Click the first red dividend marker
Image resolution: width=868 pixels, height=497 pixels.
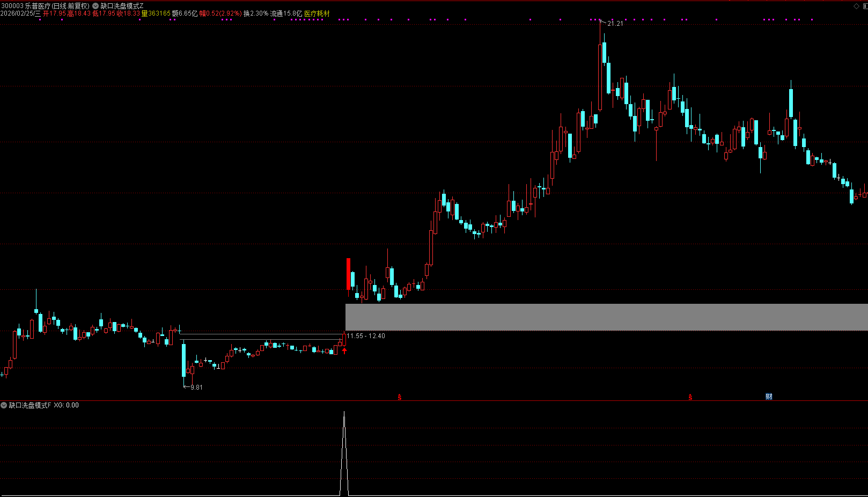pos(399,397)
